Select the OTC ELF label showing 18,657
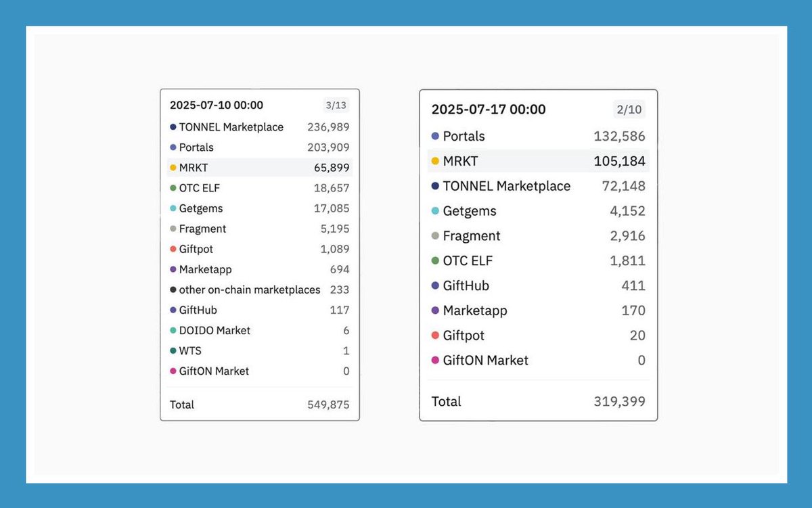This screenshot has height=508, width=812. point(200,188)
